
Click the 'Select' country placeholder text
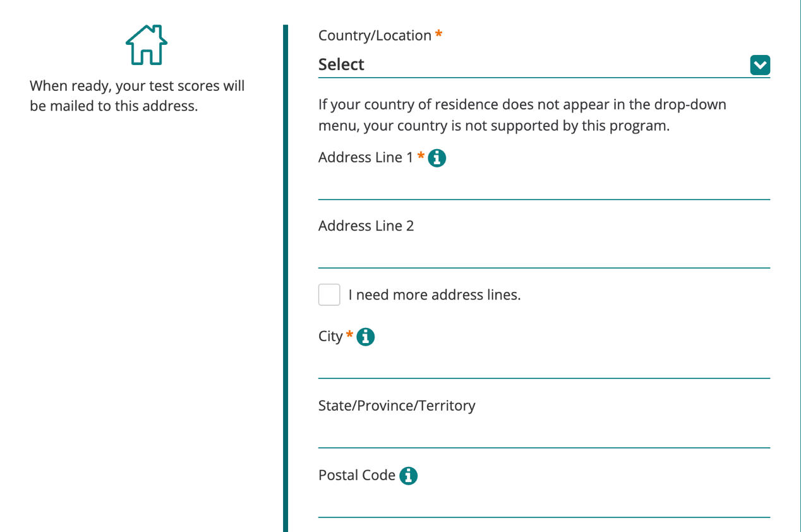pyautogui.click(x=342, y=64)
